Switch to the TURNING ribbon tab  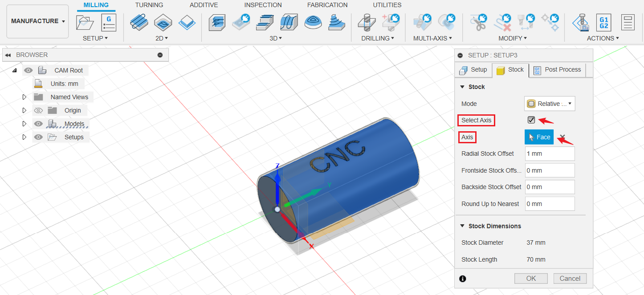click(149, 5)
